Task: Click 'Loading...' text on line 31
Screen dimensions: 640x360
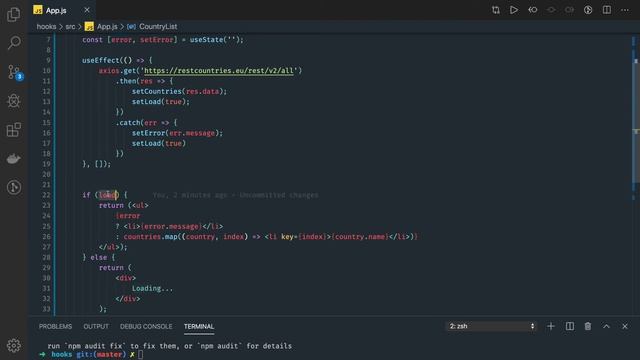Action: click(152, 289)
